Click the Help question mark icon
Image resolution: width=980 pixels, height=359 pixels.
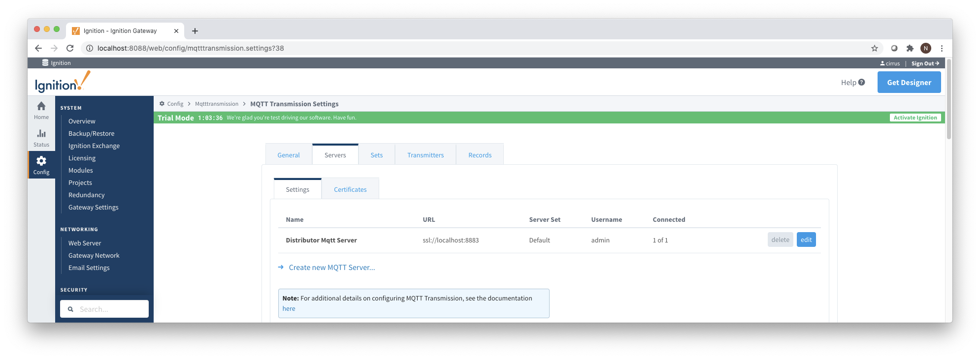861,82
